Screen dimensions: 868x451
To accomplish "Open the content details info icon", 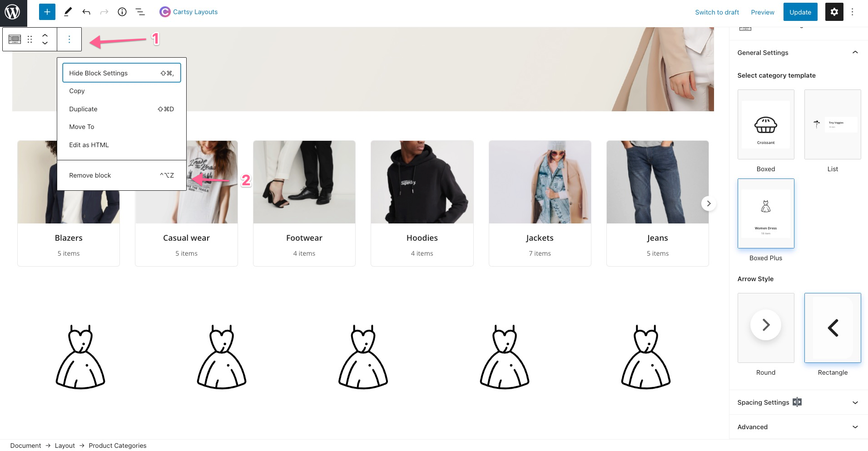I will click(x=122, y=12).
